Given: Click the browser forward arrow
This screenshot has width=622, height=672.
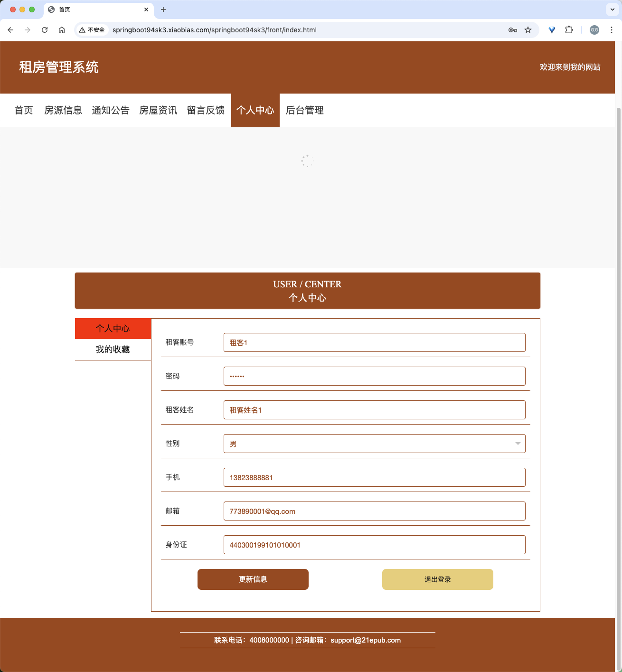Looking at the screenshot, I should click(x=28, y=30).
